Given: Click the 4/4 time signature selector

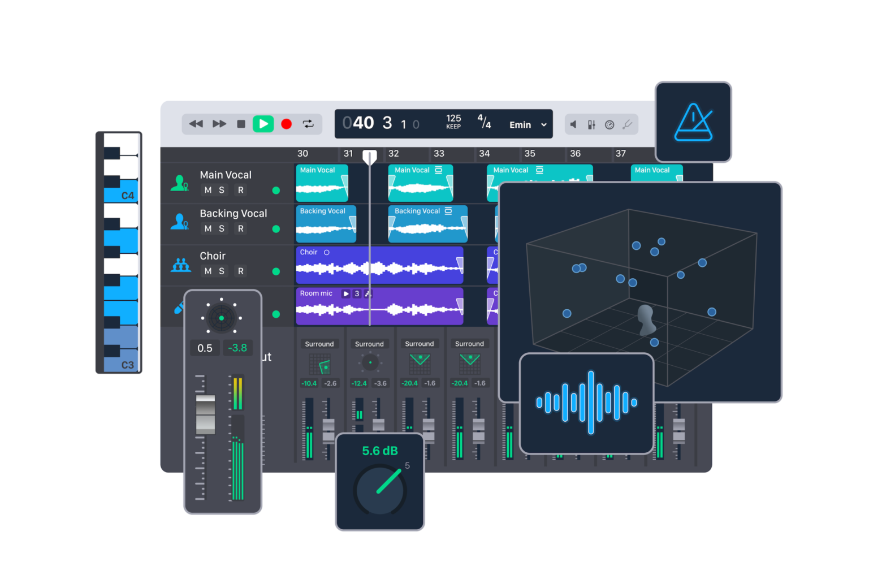Looking at the screenshot, I should coord(484,122).
